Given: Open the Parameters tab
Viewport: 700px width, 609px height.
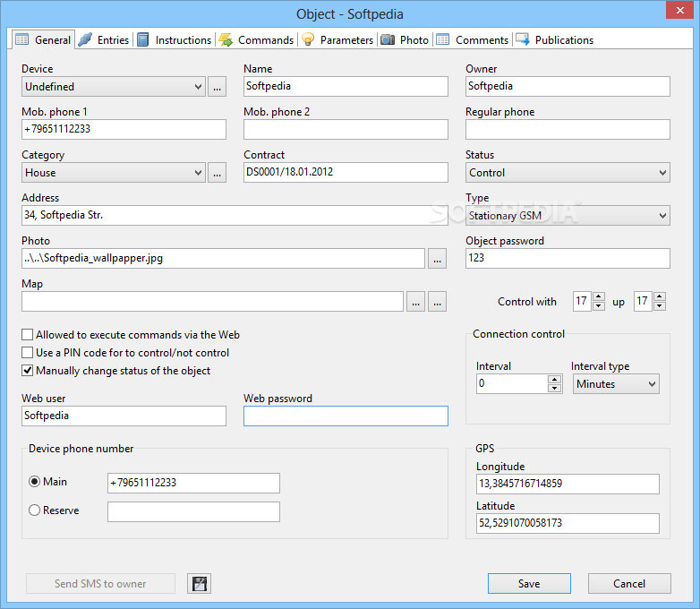Looking at the screenshot, I should [337, 39].
